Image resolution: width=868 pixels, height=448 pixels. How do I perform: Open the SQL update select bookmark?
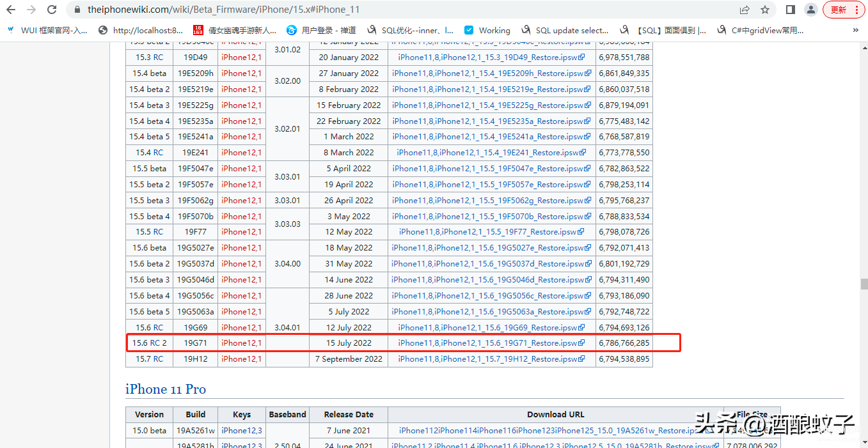click(565, 30)
